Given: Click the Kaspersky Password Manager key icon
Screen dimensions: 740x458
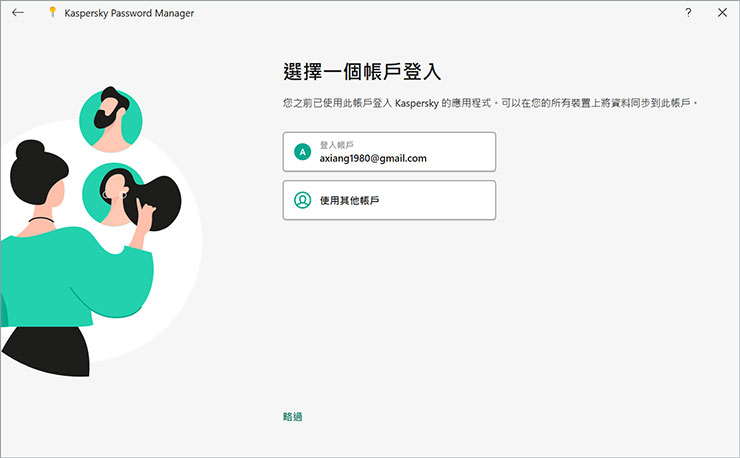Looking at the screenshot, I should point(52,12).
